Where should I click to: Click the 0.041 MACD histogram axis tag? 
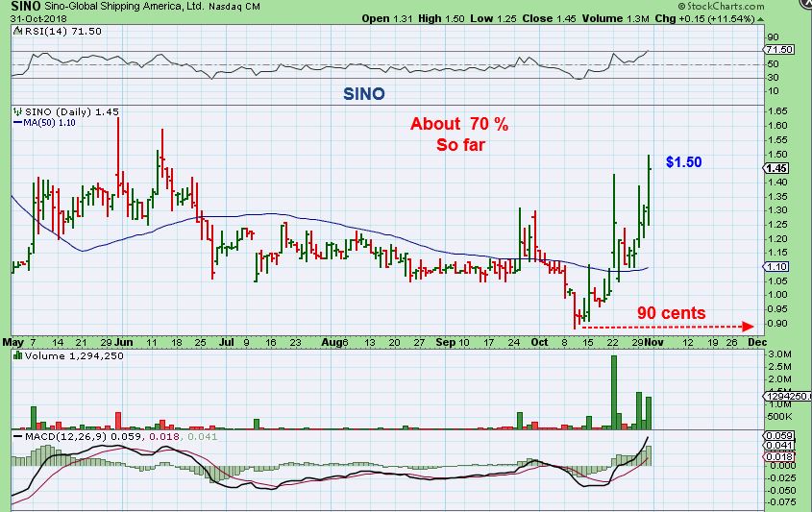779,446
